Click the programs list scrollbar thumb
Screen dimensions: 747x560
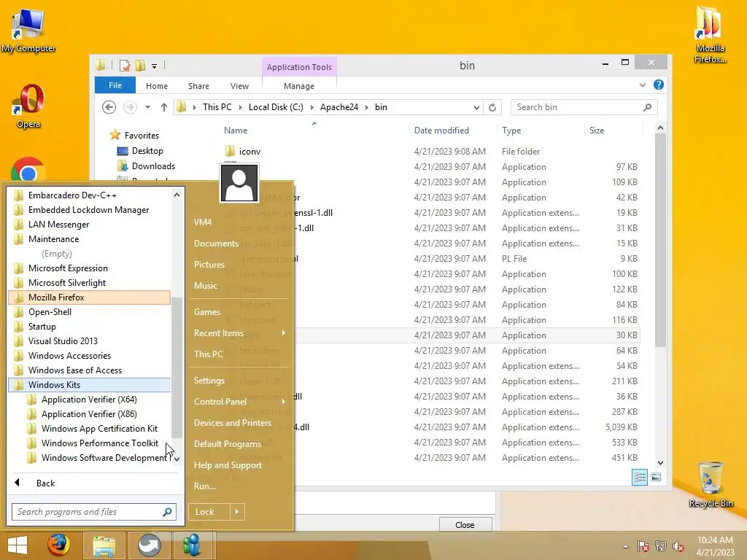(177, 367)
